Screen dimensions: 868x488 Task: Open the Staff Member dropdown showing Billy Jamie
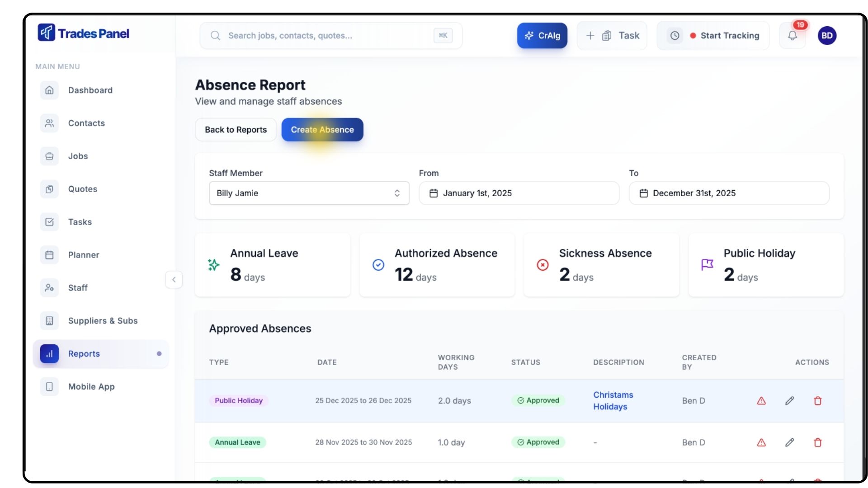coord(309,193)
